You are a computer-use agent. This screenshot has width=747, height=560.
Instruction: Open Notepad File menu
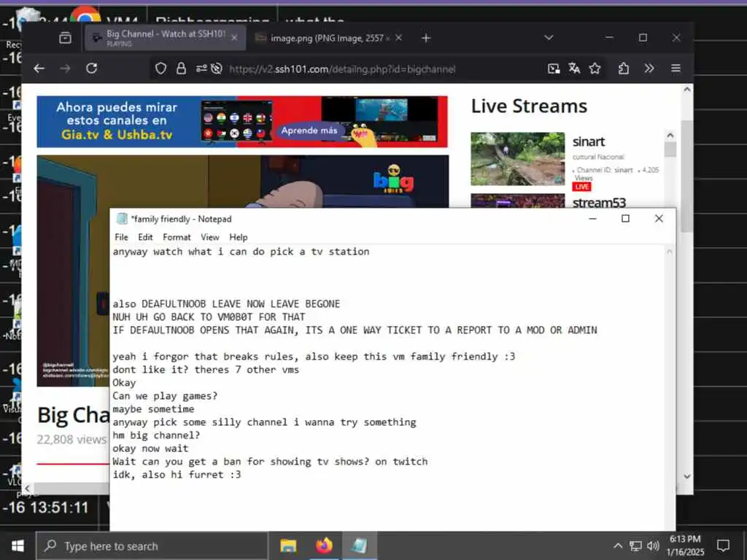122,237
